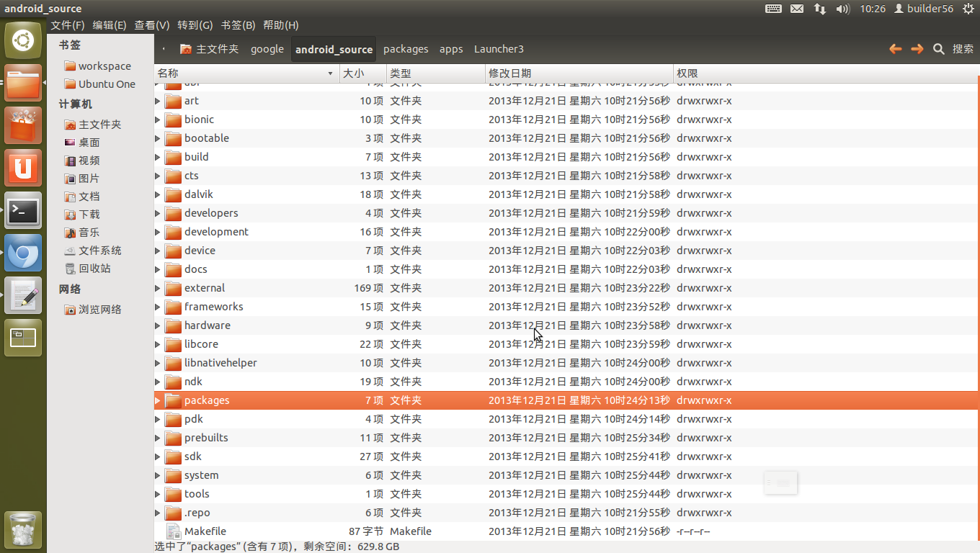Select the external folder icon

pos(173,288)
